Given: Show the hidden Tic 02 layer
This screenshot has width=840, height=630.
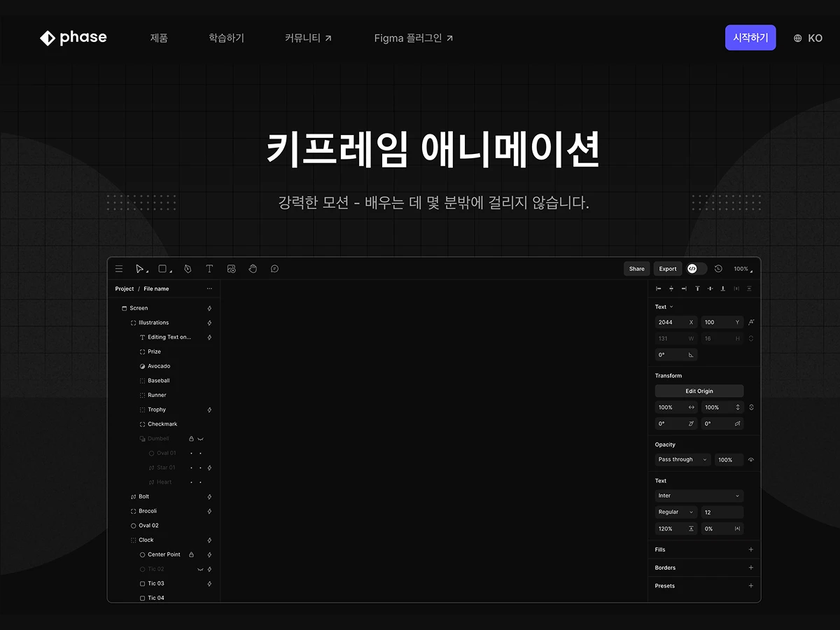Looking at the screenshot, I should point(201,569).
